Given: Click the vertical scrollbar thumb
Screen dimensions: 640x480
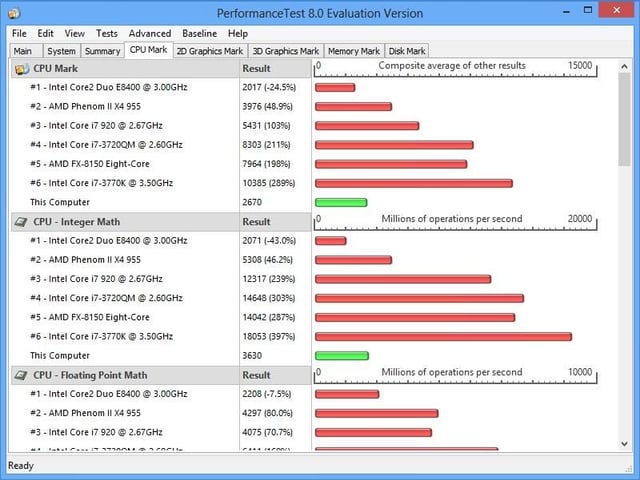Looking at the screenshot, I should pyautogui.click(x=624, y=120).
